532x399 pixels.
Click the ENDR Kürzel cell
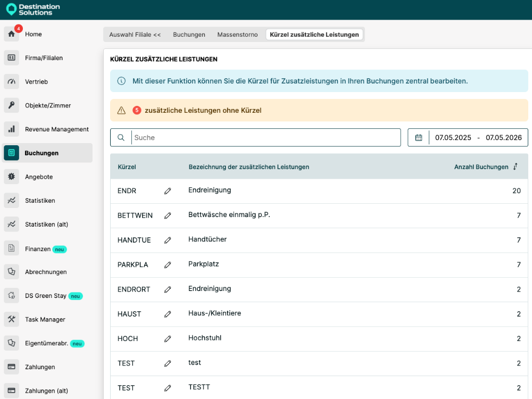tap(127, 190)
